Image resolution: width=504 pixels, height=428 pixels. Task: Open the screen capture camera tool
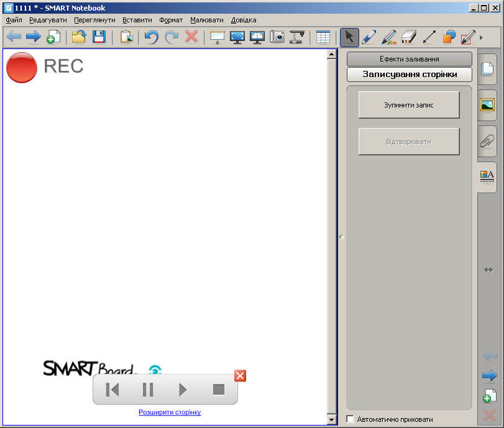pos(277,37)
